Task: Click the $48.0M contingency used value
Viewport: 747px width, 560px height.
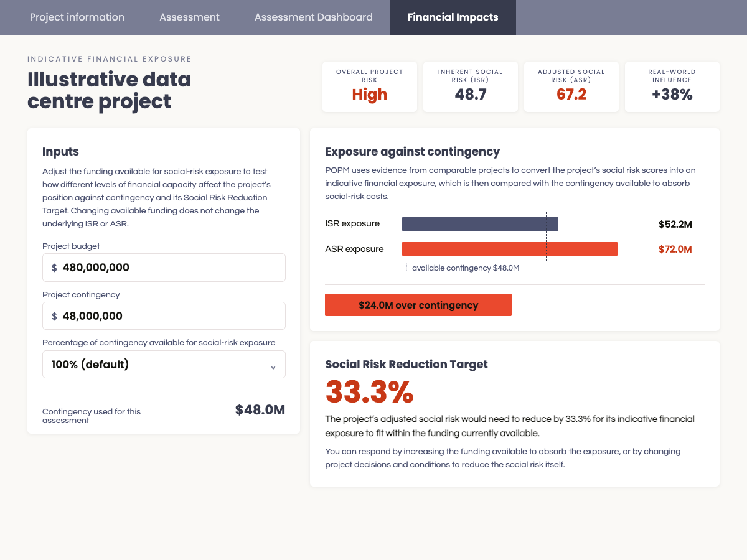Action: point(260,410)
